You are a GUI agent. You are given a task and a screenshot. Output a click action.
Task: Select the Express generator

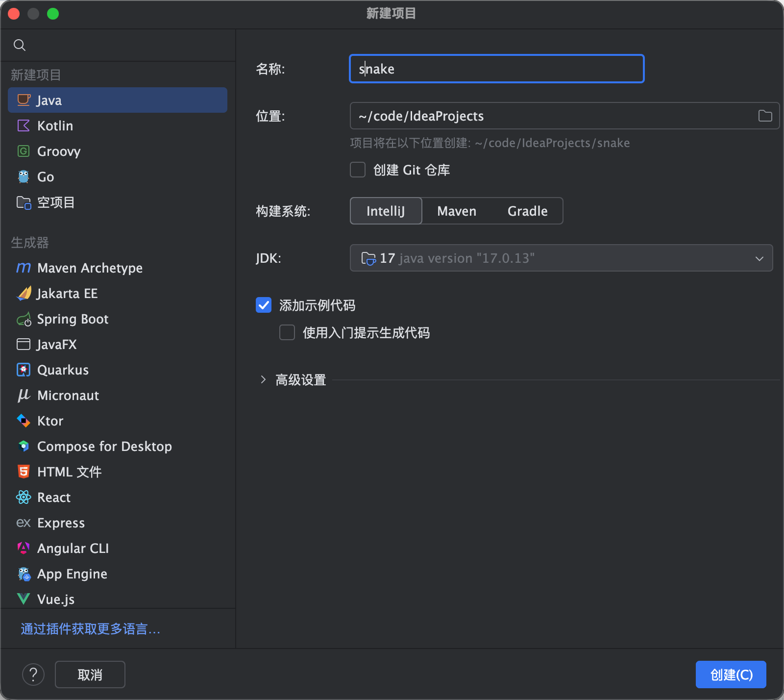click(x=118, y=523)
